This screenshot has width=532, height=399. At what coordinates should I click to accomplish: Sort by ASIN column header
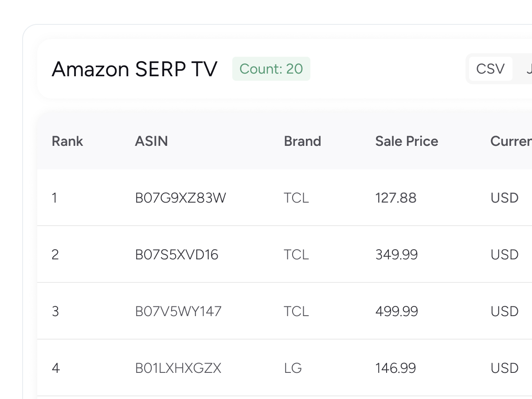[151, 141]
